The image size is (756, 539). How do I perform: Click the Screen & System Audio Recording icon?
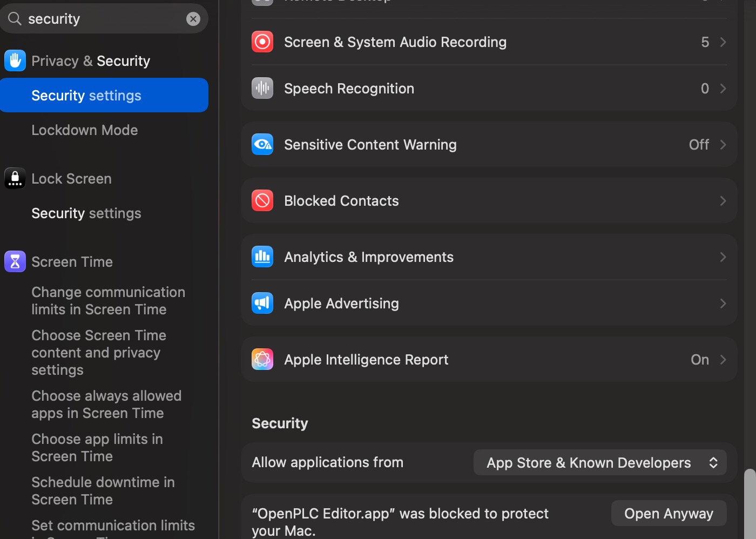262,42
